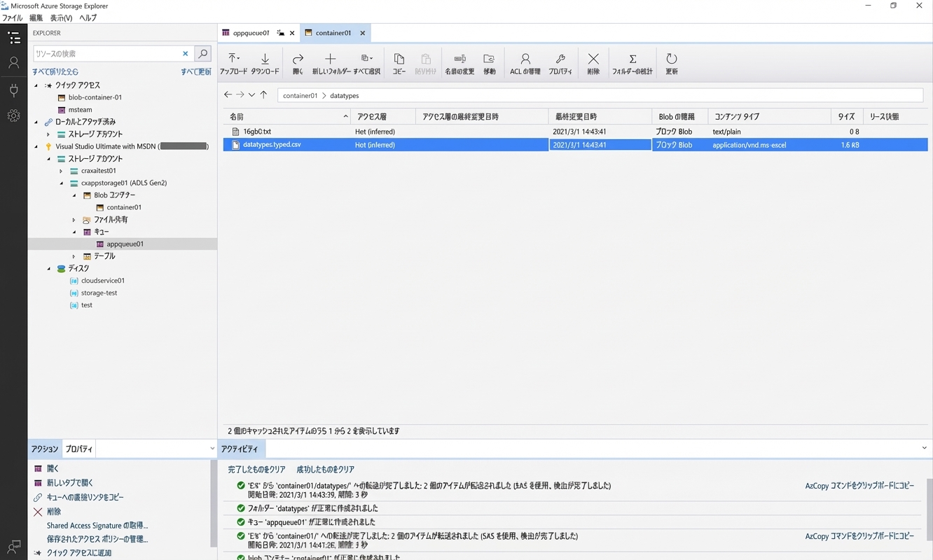This screenshot has width=933, height=560.
Task: Click Shared Access Signature の取得 action
Action: (x=97, y=526)
